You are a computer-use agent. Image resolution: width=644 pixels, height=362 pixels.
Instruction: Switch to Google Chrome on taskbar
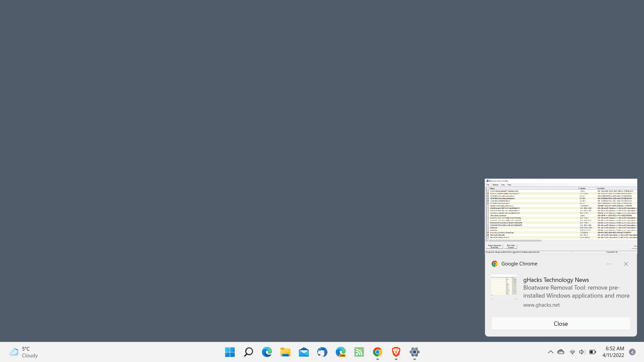(378, 352)
